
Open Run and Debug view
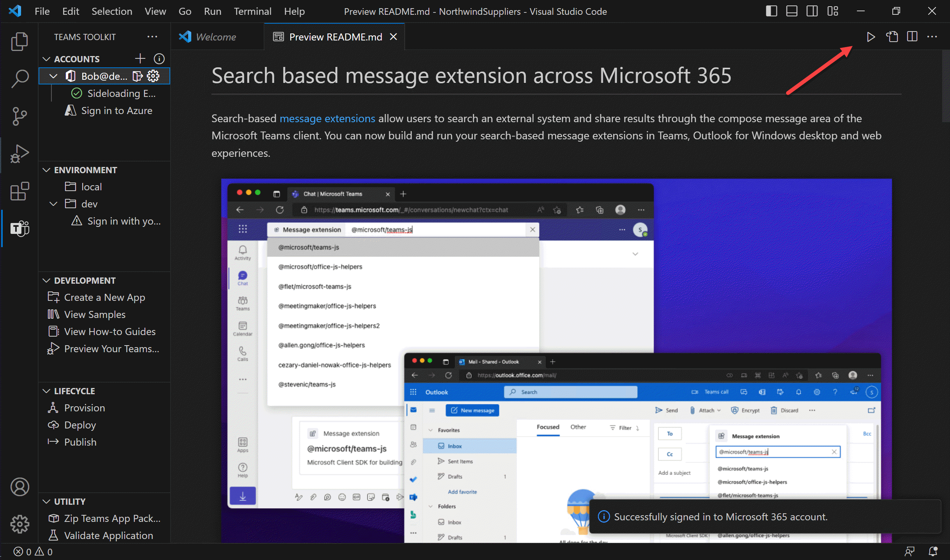click(x=19, y=153)
